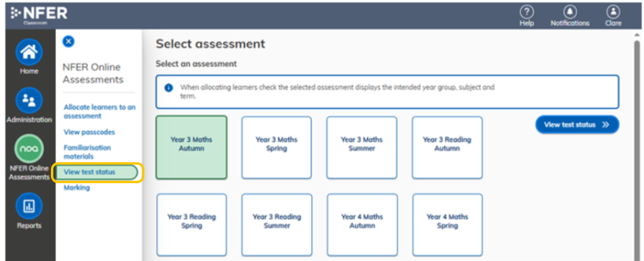
Task: Open the Marking menu item
Action: click(77, 187)
